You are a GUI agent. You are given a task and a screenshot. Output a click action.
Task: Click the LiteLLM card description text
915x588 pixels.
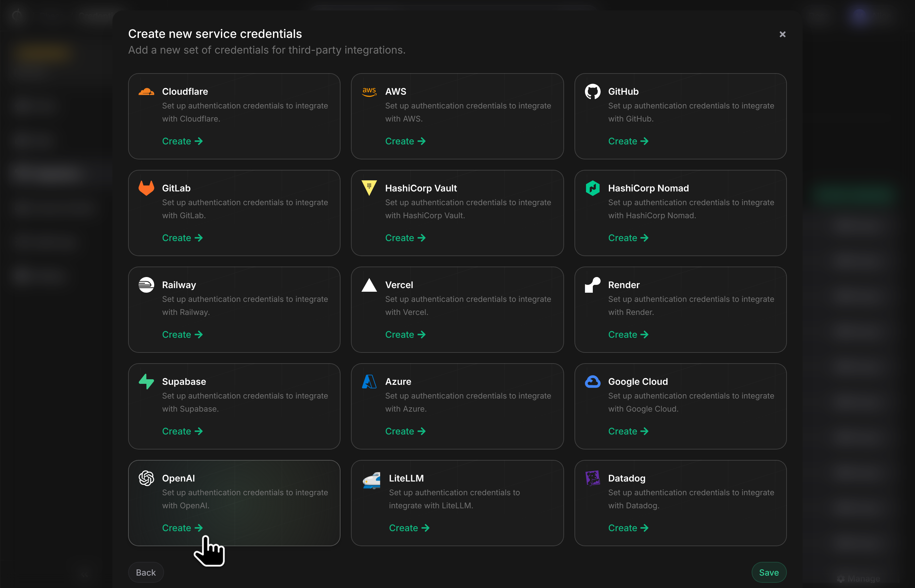pyautogui.click(x=455, y=499)
